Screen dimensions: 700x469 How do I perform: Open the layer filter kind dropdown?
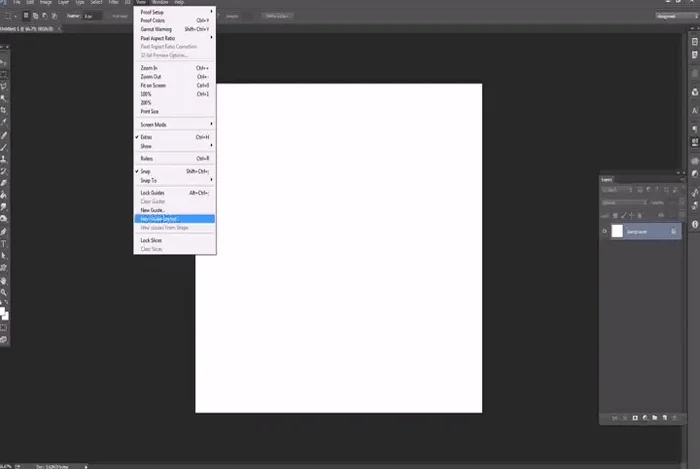617,190
